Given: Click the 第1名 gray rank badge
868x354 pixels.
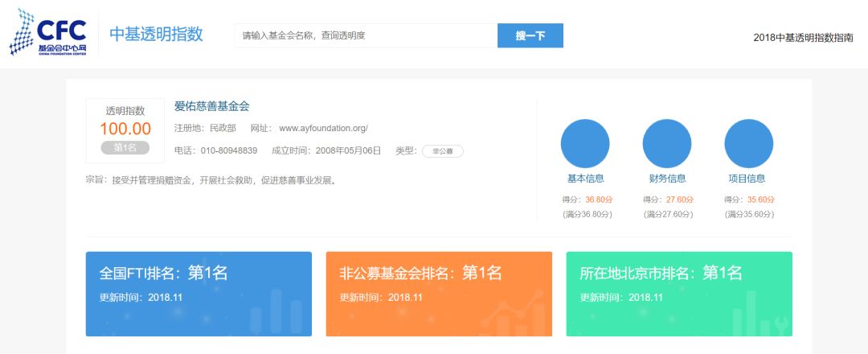Looking at the screenshot, I should pos(125,147).
